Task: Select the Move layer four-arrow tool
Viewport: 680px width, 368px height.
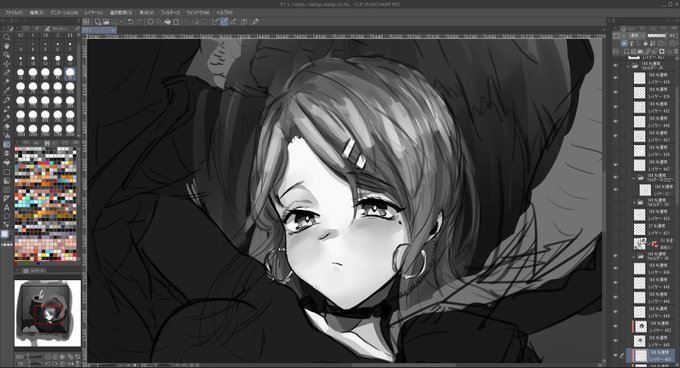Action: click(x=7, y=64)
